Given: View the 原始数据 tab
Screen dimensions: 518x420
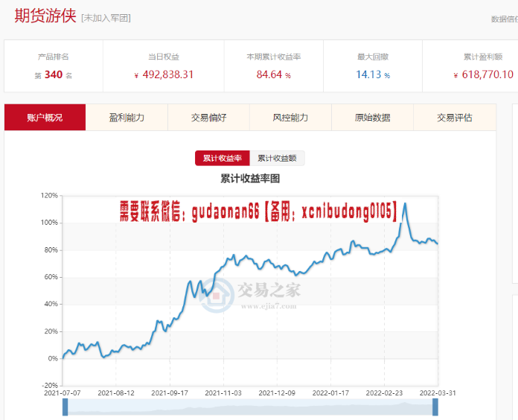Looking at the screenshot, I should (373, 118).
